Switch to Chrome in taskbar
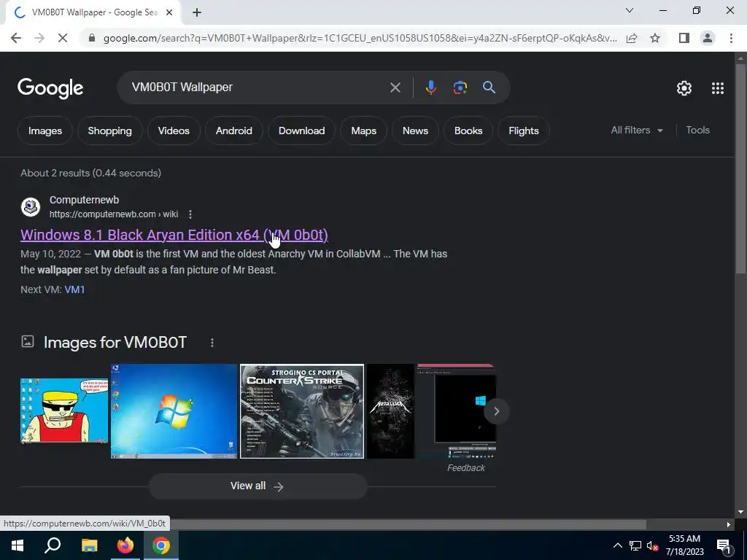The height and width of the screenshot is (560, 747). click(x=161, y=545)
